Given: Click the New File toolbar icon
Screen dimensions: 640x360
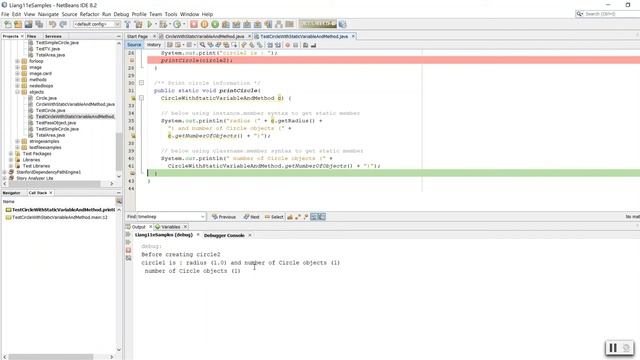Looking at the screenshot, I should click(8, 24).
